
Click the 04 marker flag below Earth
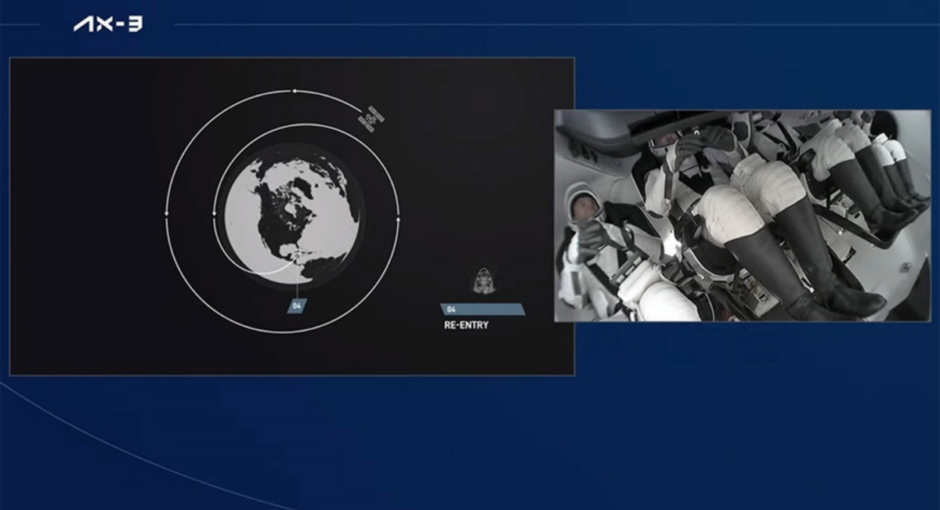(297, 306)
